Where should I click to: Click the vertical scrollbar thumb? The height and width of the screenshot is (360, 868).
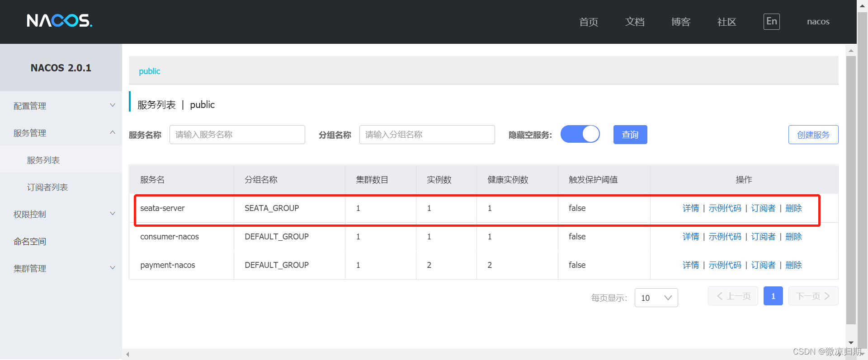tap(851, 190)
